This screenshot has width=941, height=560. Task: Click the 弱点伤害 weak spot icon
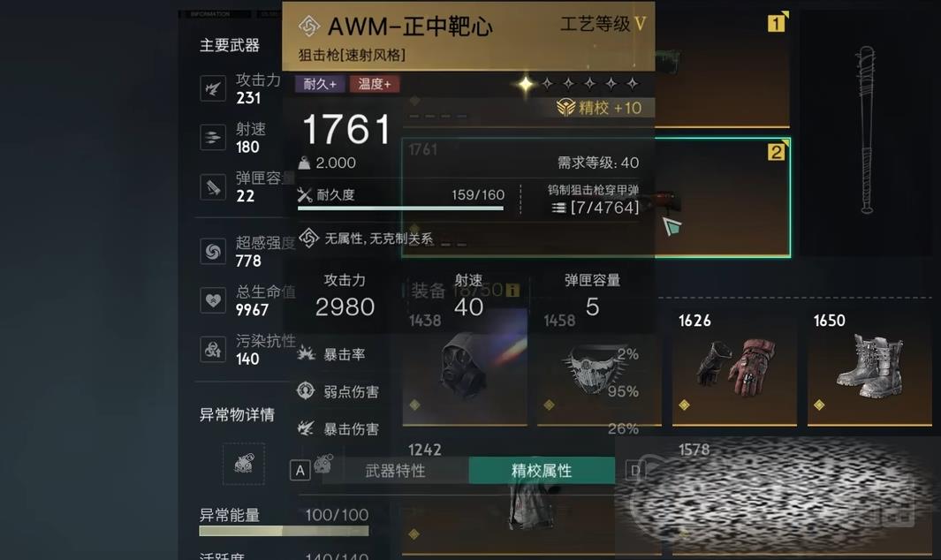tap(306, 390)
